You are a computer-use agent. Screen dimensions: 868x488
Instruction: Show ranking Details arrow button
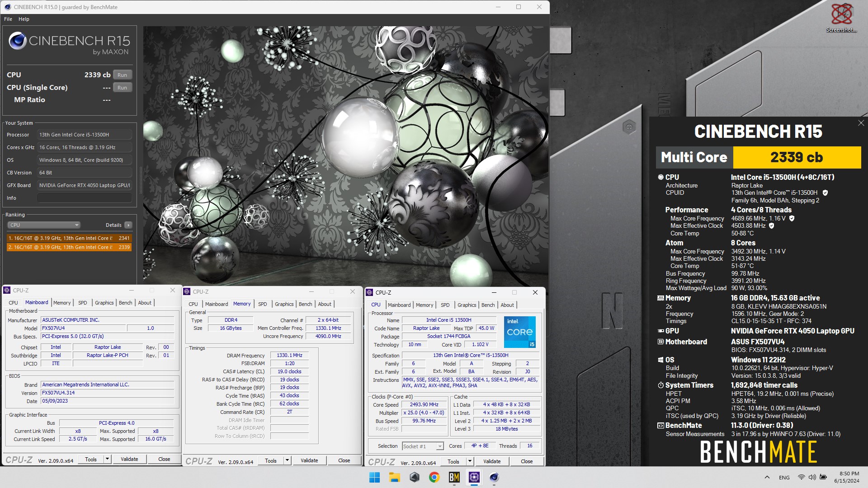point(128,225)
